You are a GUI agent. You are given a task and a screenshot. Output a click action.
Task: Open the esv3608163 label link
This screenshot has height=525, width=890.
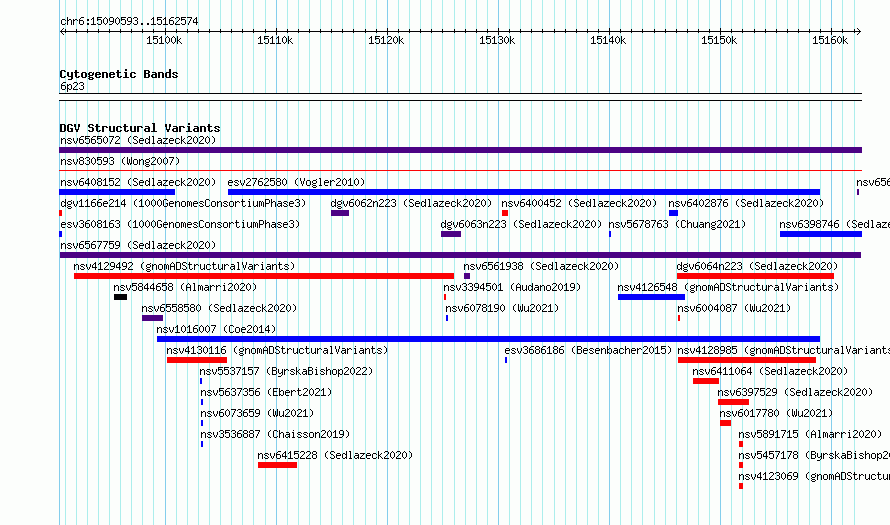tap(180, 224)
